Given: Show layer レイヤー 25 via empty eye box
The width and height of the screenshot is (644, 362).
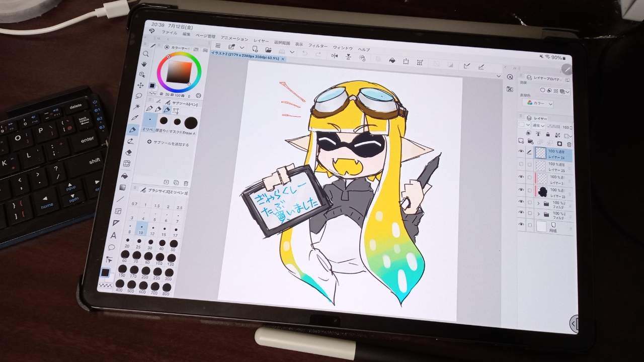Looking at the screenshot, I should (521, 163).
